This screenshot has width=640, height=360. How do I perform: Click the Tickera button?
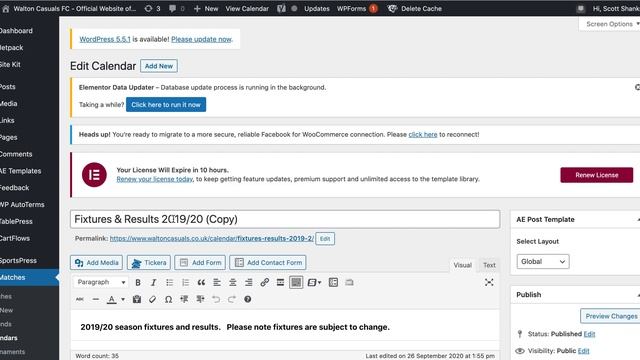pyautogui.click(x=149, y=262)
